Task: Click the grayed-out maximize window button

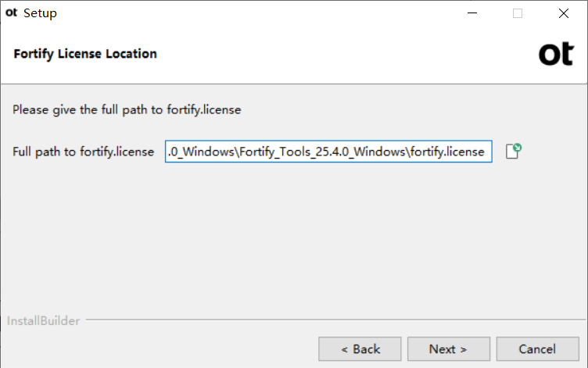Action: [x=518, y=13]
